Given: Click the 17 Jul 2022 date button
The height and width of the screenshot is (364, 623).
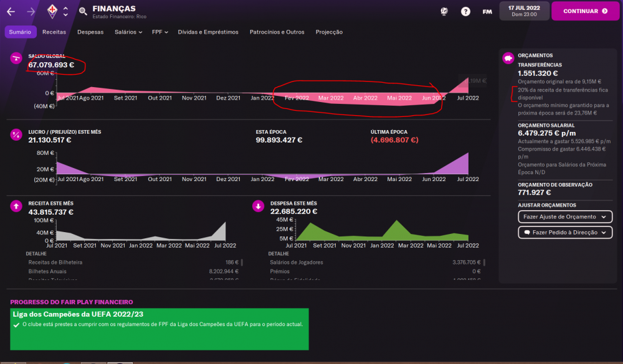Looking at the screenshot, I should tap(524, 11).
